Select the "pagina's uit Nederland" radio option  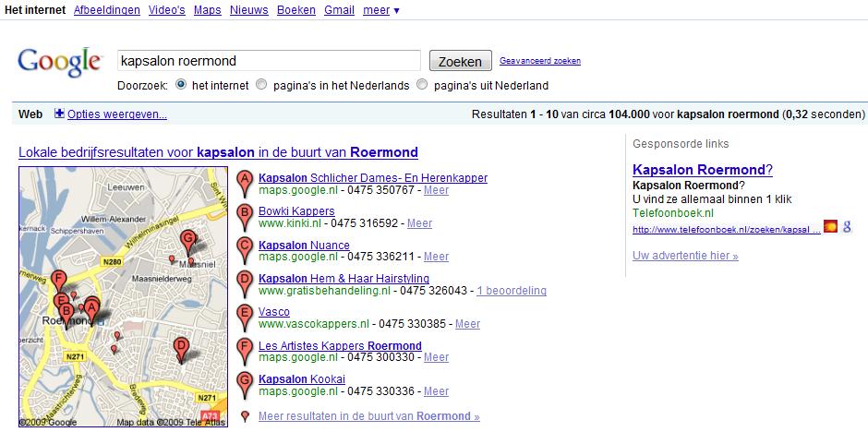(x=422, y=85)
